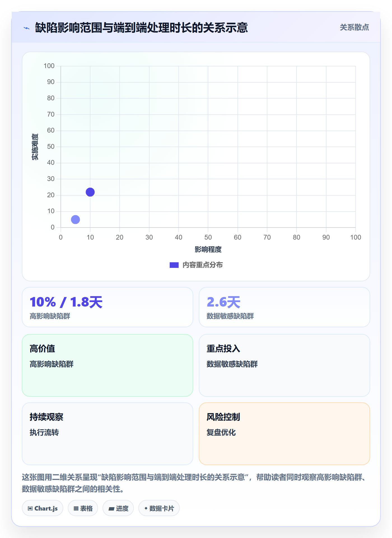The image size is (392, 538).
Task: Click the 数据卡片 diamond tag icon
Action: (146, 508)
